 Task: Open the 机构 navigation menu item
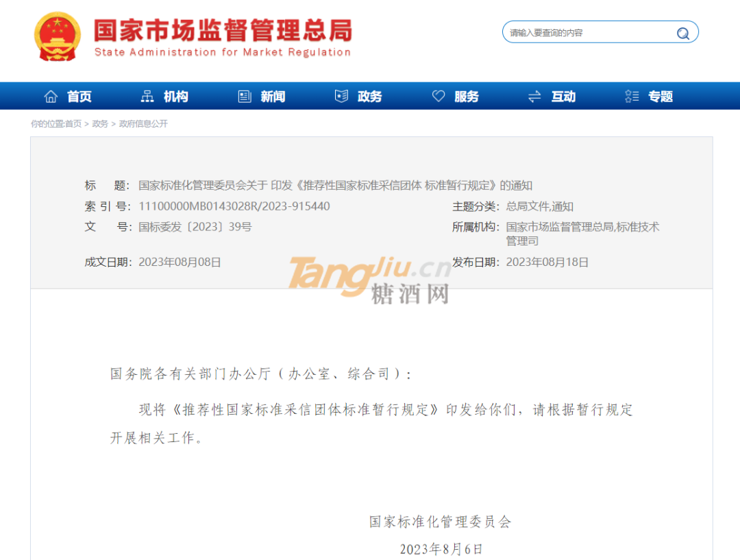pos(176,97)
